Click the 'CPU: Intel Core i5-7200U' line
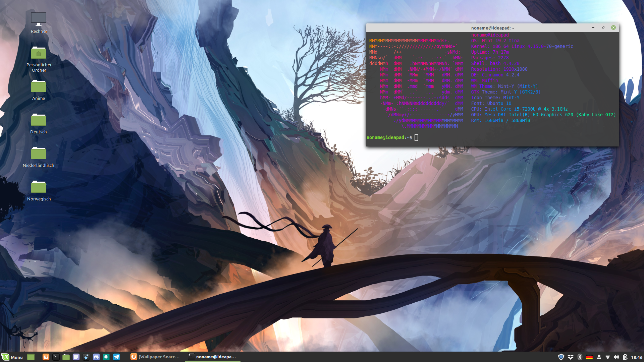The height and width of the screenshot is (362, 644). point(520,109)
